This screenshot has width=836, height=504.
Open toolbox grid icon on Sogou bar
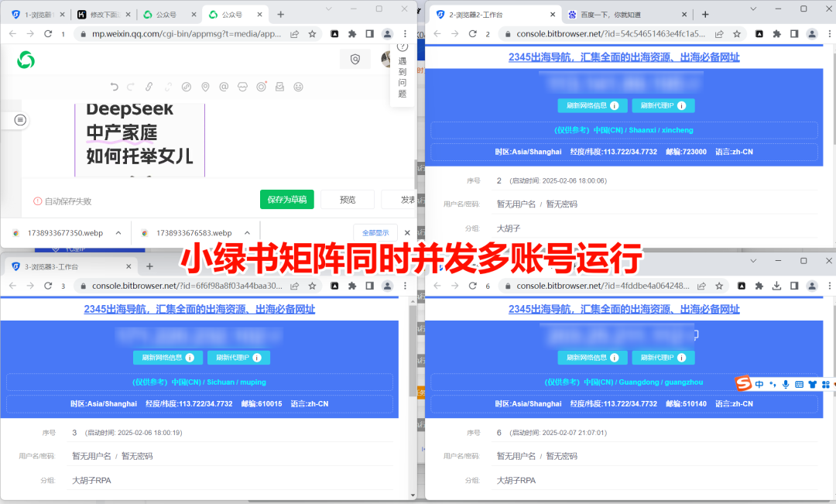tap(825, 384)
